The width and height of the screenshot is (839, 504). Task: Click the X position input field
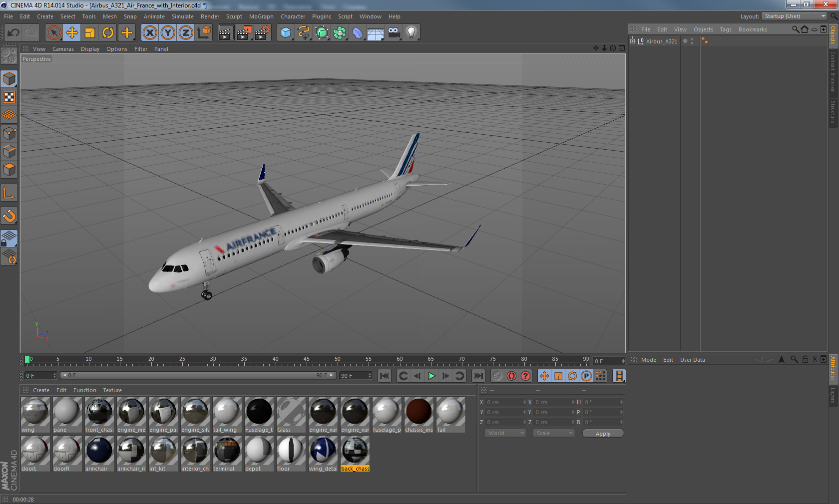pyautogui.click(x=505, y=402)
